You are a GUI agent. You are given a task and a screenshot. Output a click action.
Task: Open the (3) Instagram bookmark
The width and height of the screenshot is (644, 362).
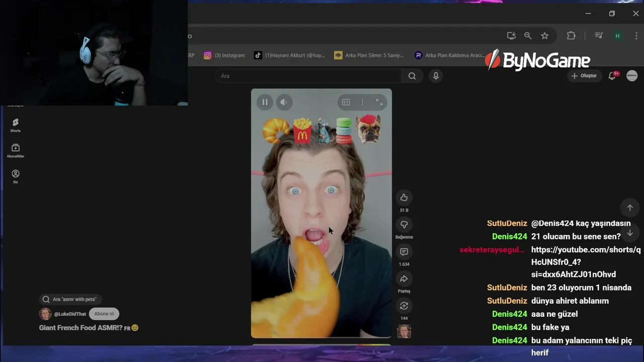(x=224, y=55)
